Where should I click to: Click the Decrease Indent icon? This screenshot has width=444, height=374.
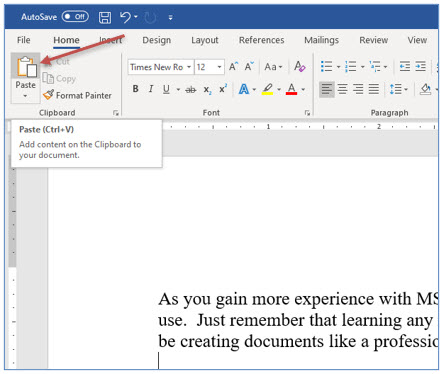[405, 67]
